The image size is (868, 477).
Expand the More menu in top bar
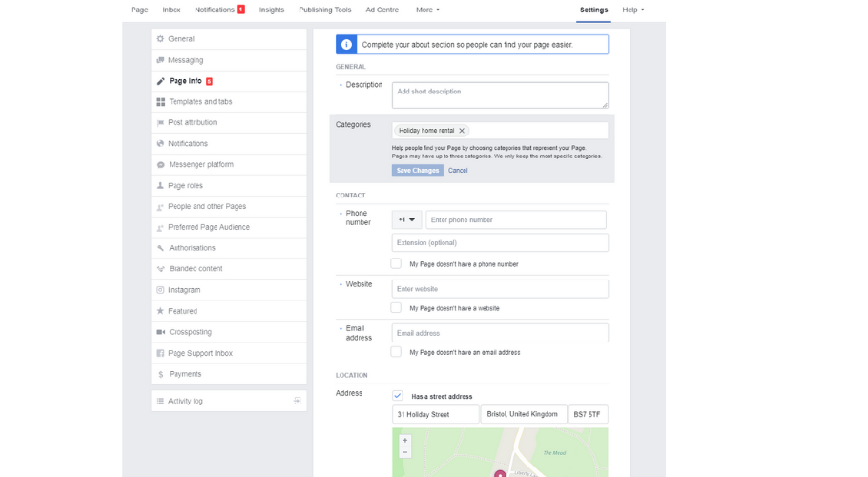pyautogui.click(x=427, y=10)
